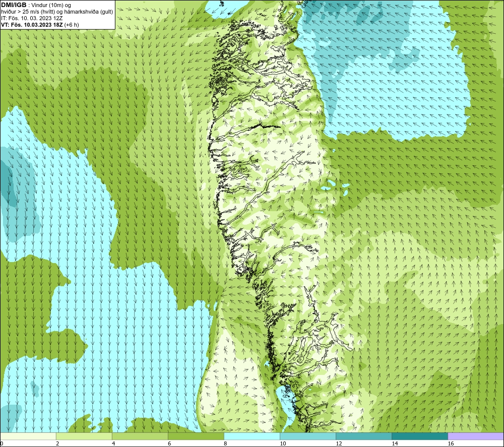The width and height of the screenshot is (504, 447).
Task: Click the scale label "10"
Action: pyautogui.click(x=283, y=444)
